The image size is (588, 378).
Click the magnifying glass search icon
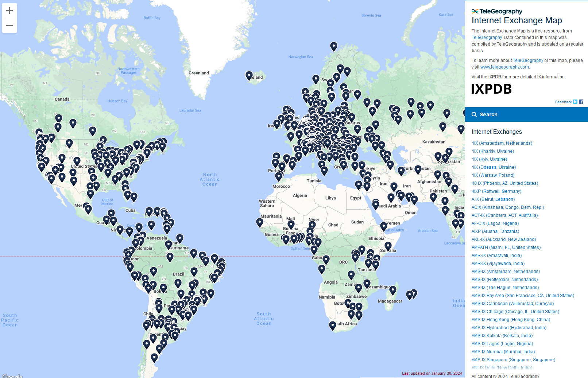tap(474, 114)
